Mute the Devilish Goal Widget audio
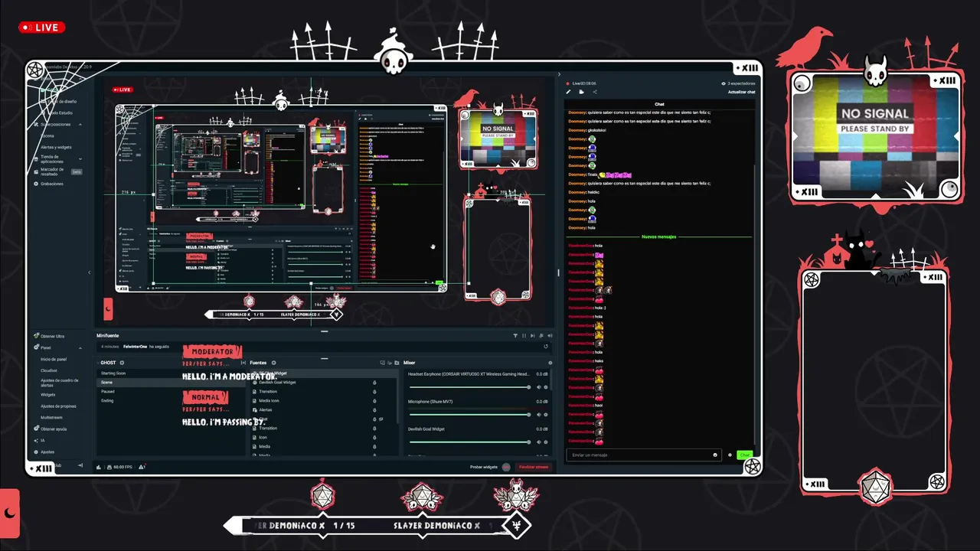This screenshot has width=980, height=551. pyautogui.click(x=538, y=442)
